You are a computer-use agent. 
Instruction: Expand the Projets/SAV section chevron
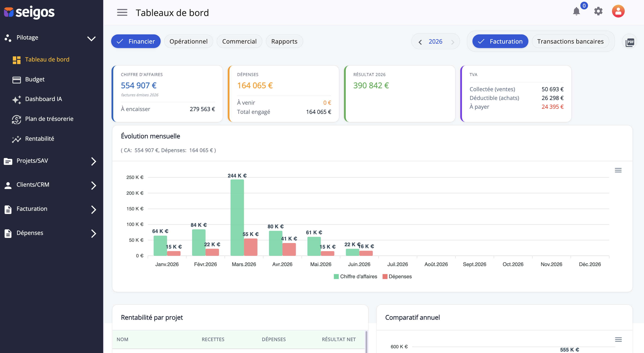coord(94,161)
